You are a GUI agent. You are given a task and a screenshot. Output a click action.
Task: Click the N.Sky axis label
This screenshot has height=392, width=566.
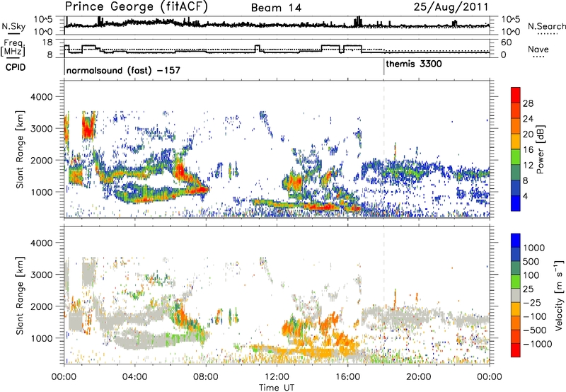(x=13, y=26)
